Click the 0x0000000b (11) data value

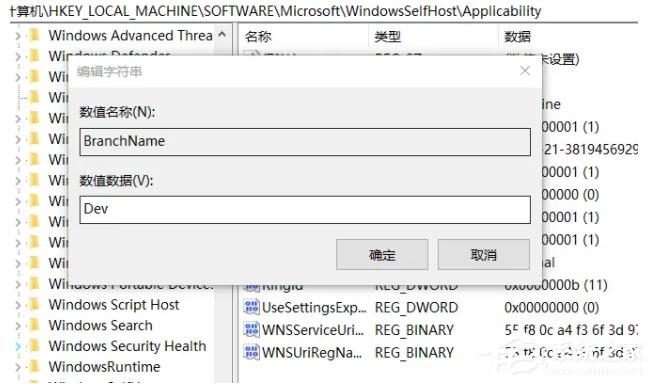pos(556,285)
